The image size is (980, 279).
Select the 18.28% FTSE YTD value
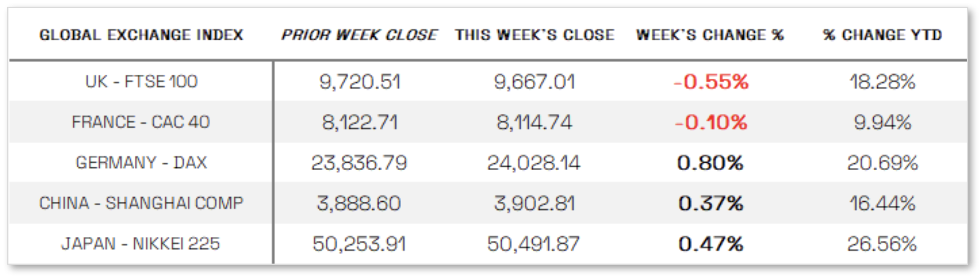click(x=882, y=82)
